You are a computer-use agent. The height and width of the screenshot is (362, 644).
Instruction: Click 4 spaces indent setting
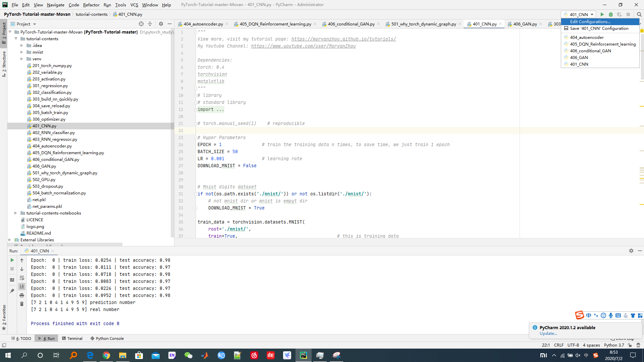tap(591, 345)
